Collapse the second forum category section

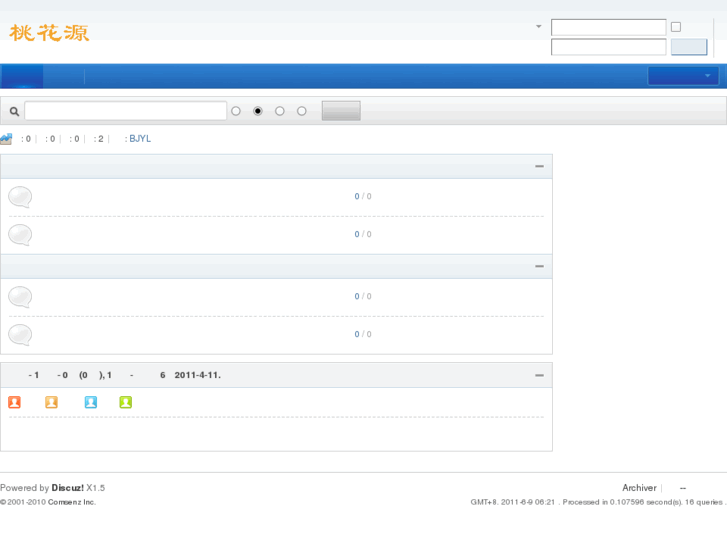(539, 266)
